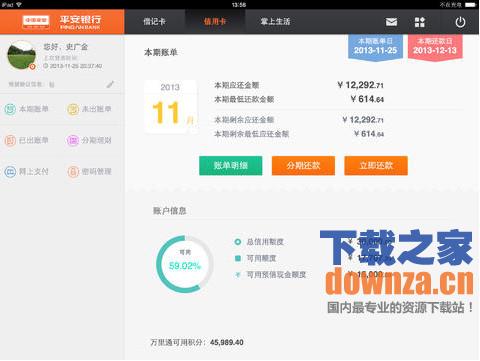The image size is (480, 361).
Task: Tap the 账户信息 section heading
Action: pyautogui.click(x=169, y=211)
